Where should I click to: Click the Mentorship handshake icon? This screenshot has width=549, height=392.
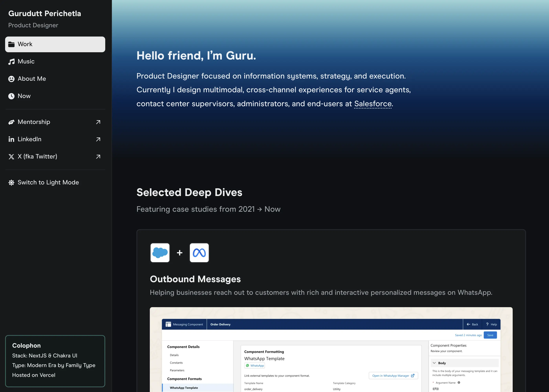click(x=11, y=122)
